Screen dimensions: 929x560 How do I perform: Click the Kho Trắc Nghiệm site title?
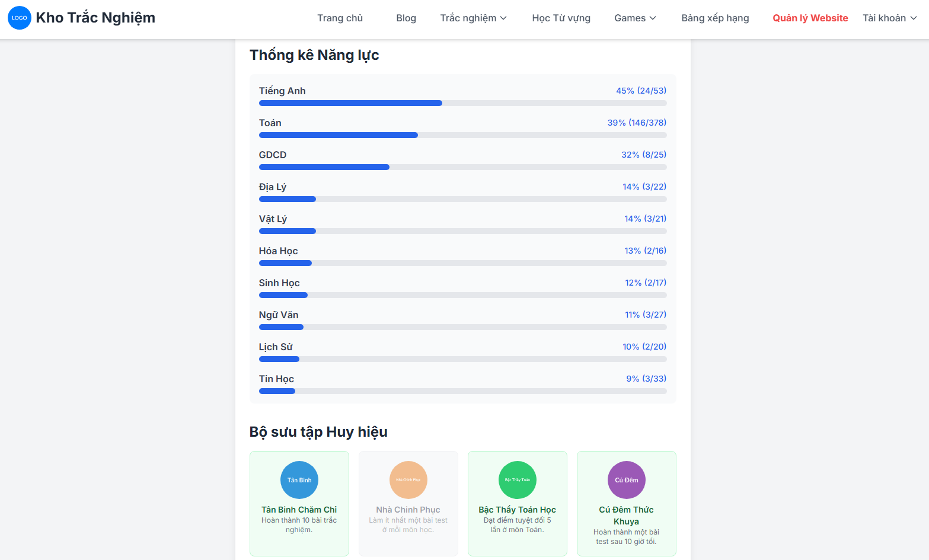pyautogui.click(x=95, y=18)
